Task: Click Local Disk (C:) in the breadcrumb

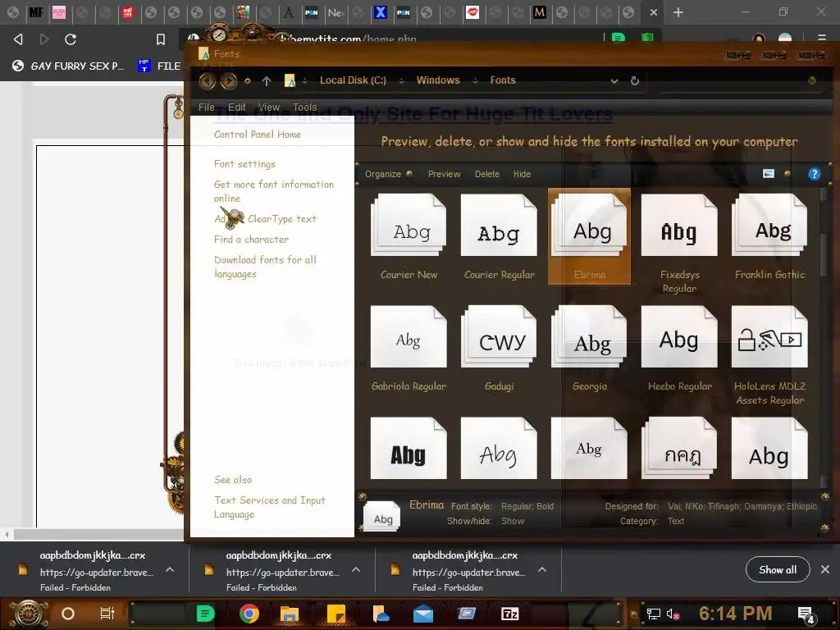Action: pos(353,80)
